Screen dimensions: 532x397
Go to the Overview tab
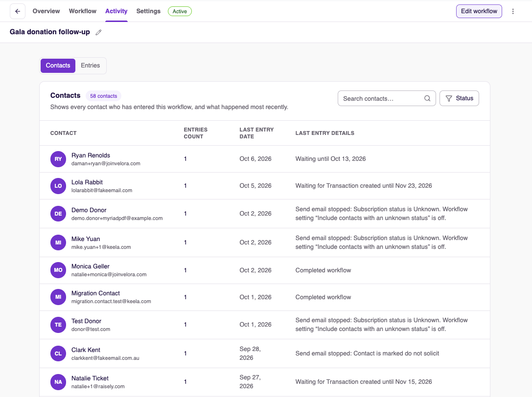[46, 11]
